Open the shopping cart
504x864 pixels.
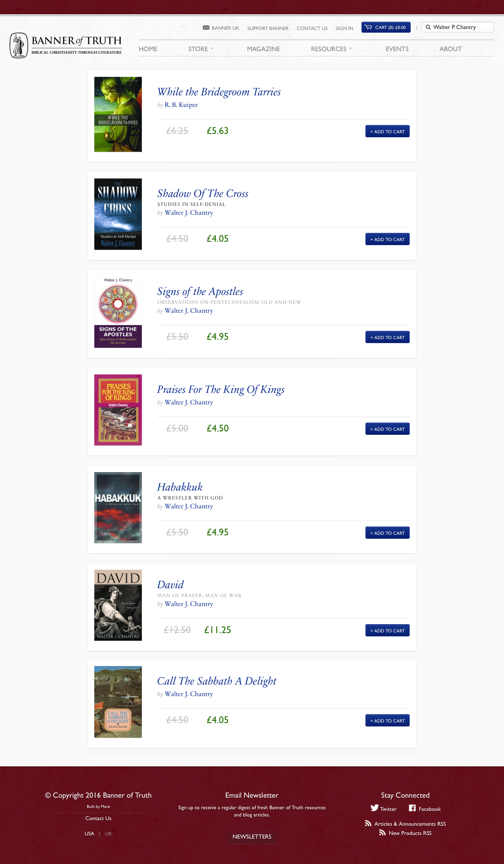[x=385, y=27]
